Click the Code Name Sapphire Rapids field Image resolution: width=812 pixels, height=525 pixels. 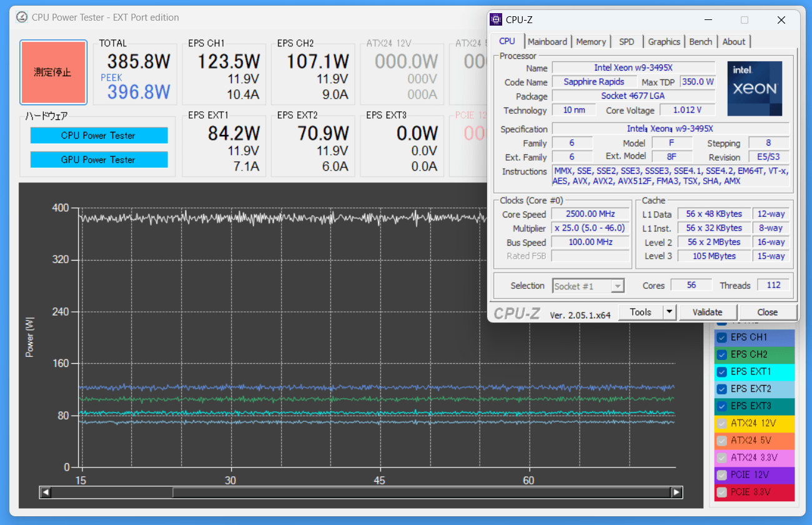pos(594,82)
